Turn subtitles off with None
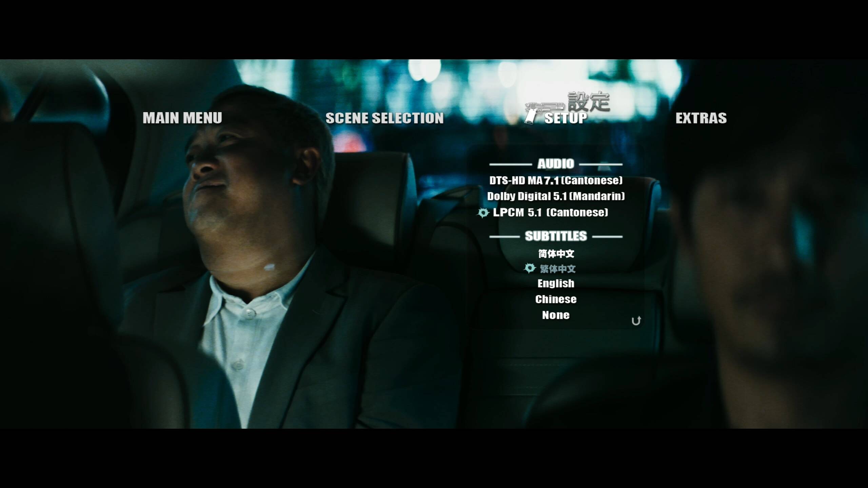This screenshot has width=868, height=488. click(556, 315)
